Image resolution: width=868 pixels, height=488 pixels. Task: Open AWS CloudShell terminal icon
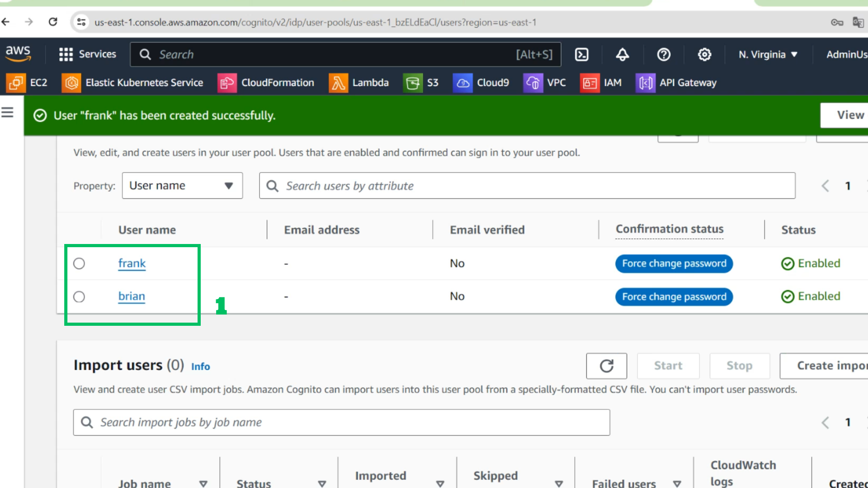[581, 55]
